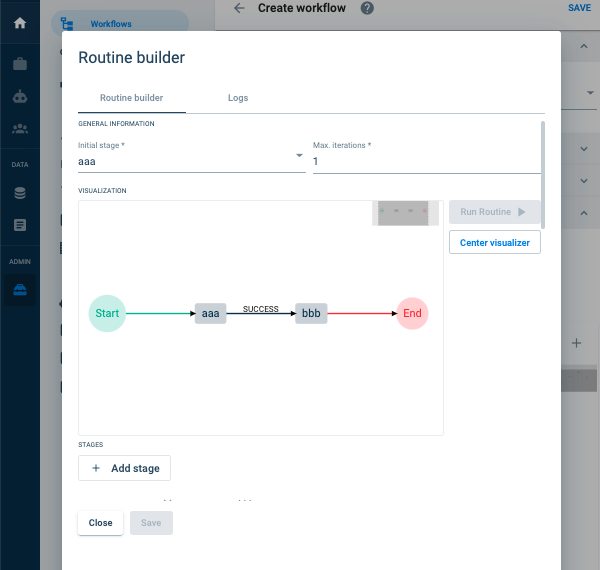Click the minimap in the visualization corner
Image resolution: width=600 pixels, height=570 pixels.
405,213
